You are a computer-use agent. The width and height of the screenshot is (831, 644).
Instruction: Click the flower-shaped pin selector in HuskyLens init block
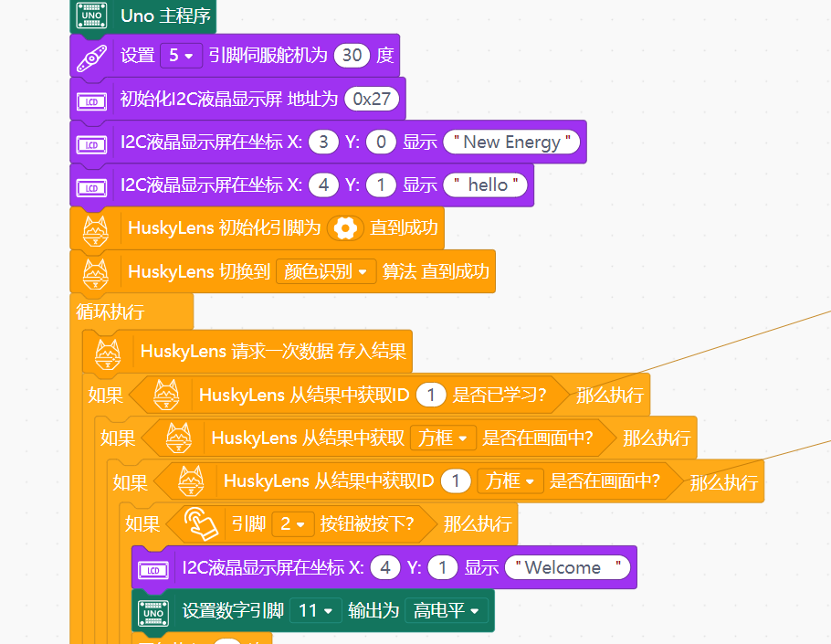pyautogui.click(x=344, y=228)
